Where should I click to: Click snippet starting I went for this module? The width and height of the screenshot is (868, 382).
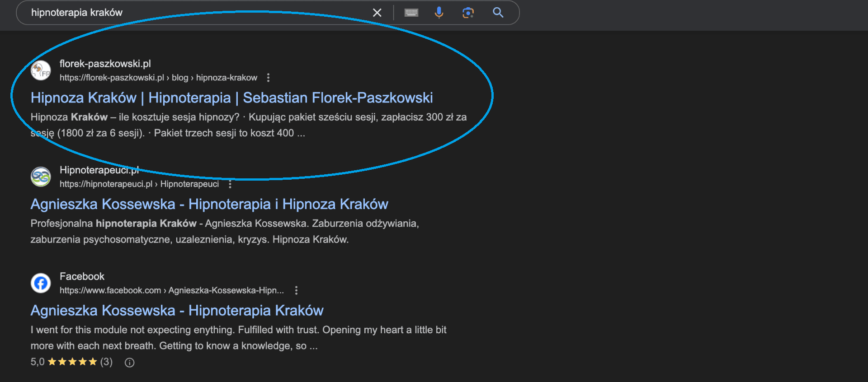[238, 338]
